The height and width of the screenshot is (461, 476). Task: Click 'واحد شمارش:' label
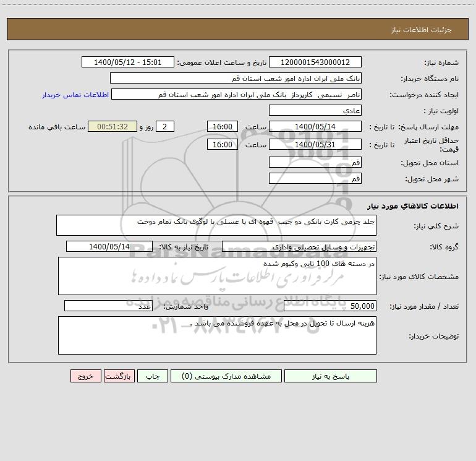[x=186, y=306]
